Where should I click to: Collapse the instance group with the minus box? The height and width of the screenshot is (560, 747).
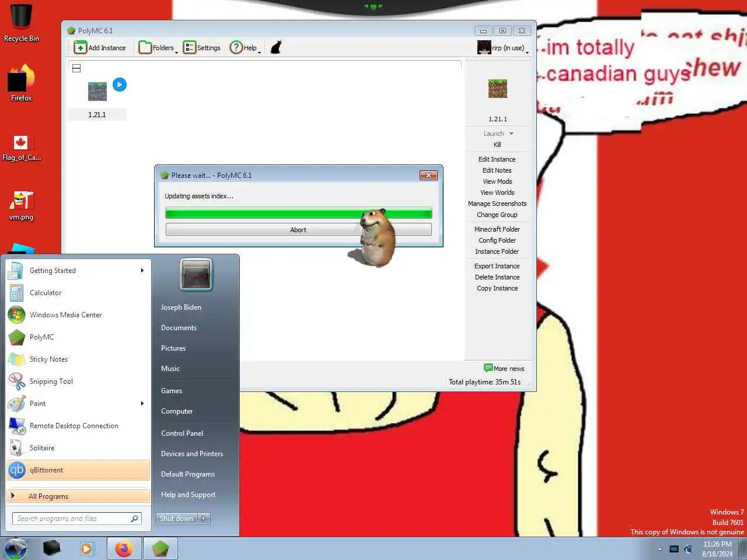point(76,68)
